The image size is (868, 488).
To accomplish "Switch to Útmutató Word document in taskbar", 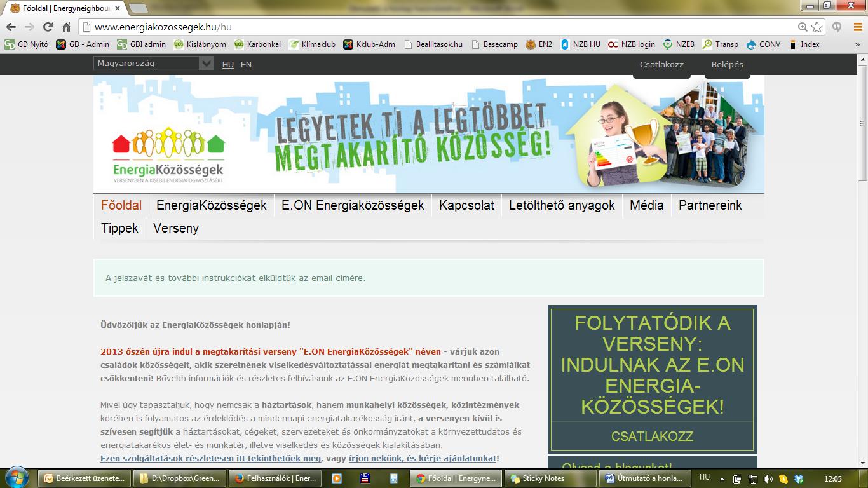I will (x=646, y=478).
